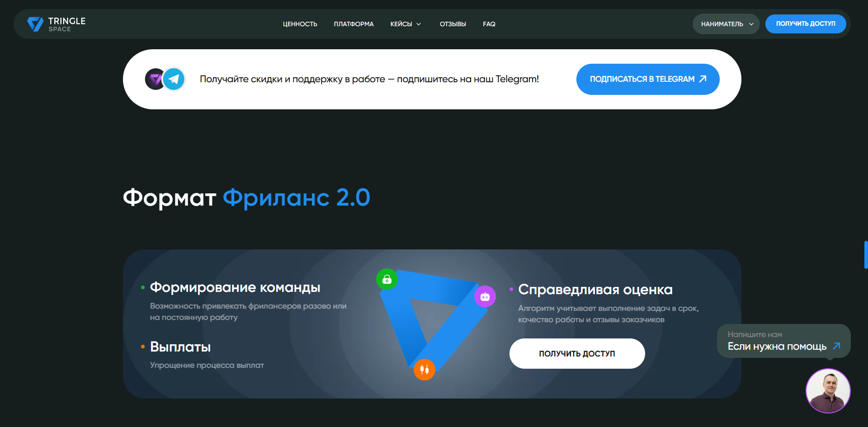Viewport: 868px width, 427px height.
Task: Click the white ПОЛУЧИТЬ ДОСТУП button
Action: point(577,353)
